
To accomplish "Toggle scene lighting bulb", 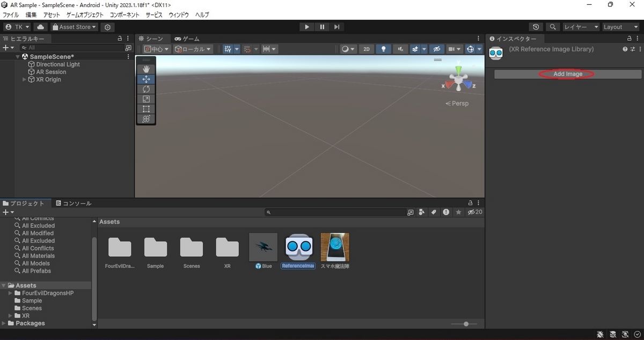I will (x=383, y=49).
